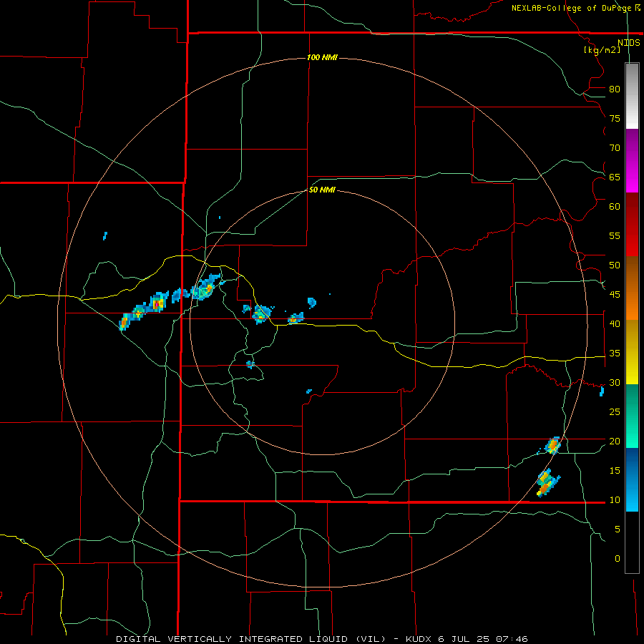
Task: Click the 80 value on the VIL scale
Action: [615, 89]
